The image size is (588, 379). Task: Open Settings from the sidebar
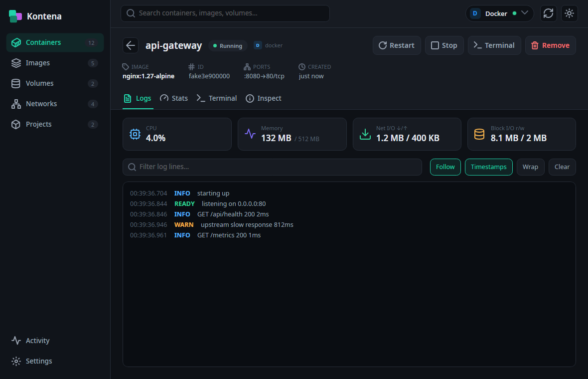(x=55, y=361)
